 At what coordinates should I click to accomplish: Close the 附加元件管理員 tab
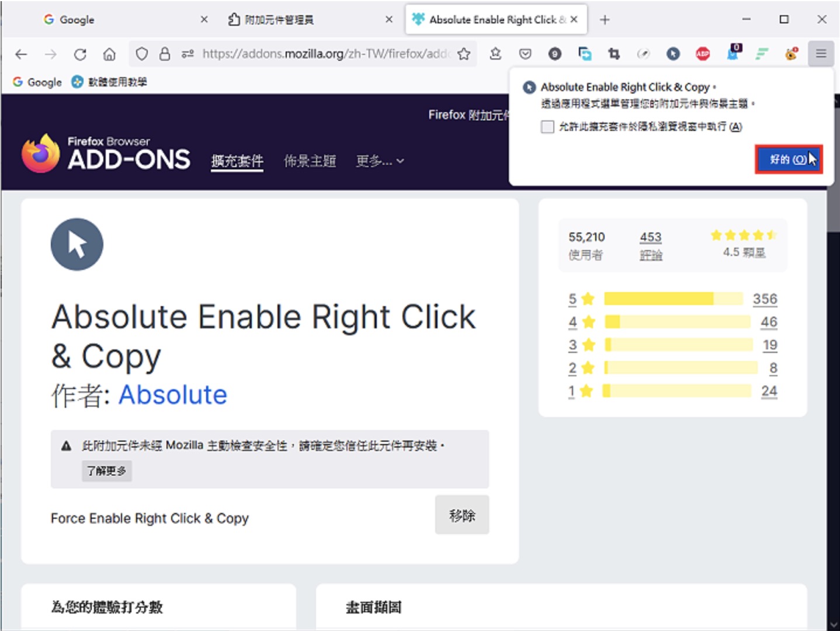point(389,20)
